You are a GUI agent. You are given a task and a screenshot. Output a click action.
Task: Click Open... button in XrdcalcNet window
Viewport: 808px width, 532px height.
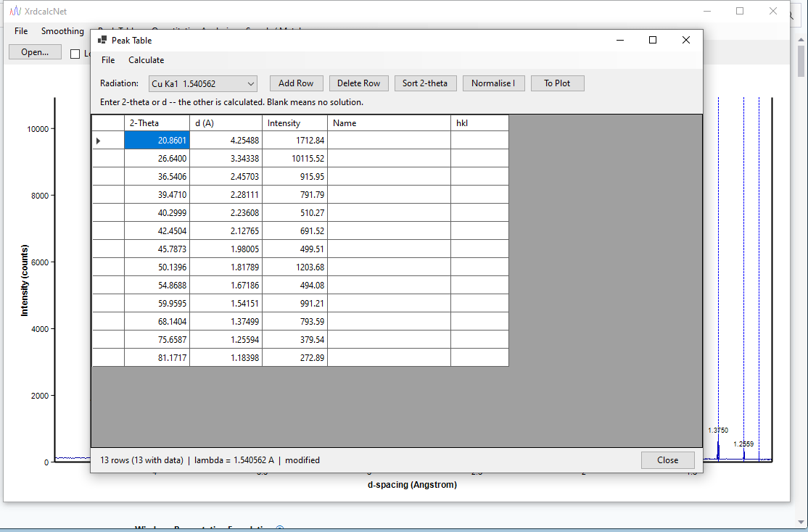[35, 52]
